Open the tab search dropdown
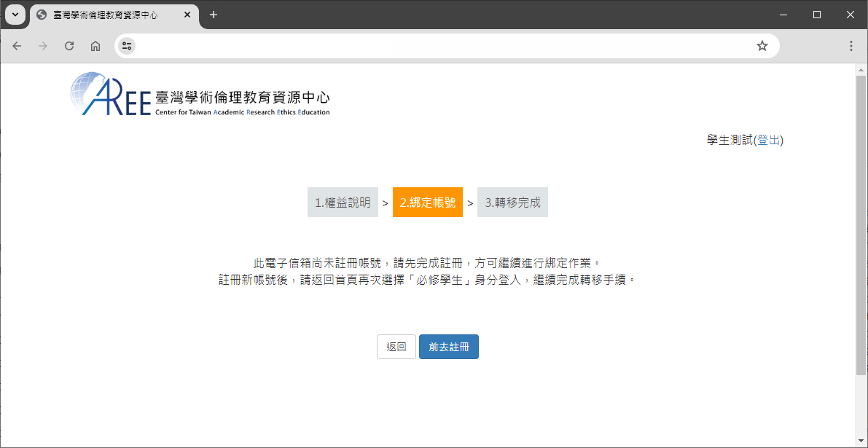The height and width of the screenshot is (448, 868). (15, 15)
